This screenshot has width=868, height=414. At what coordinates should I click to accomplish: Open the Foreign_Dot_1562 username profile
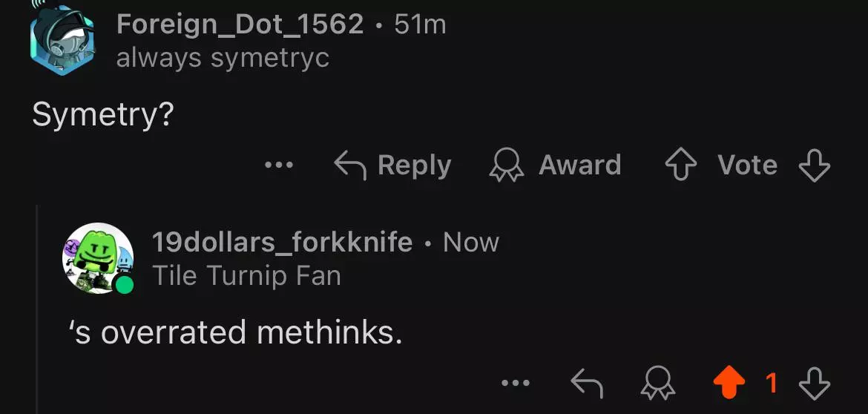coord(240,24)
